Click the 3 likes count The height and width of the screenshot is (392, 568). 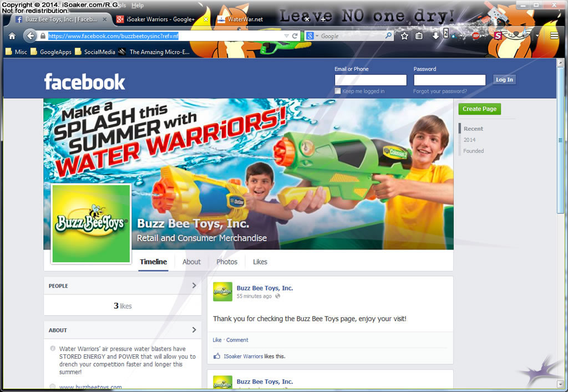(x=123, y=306)
